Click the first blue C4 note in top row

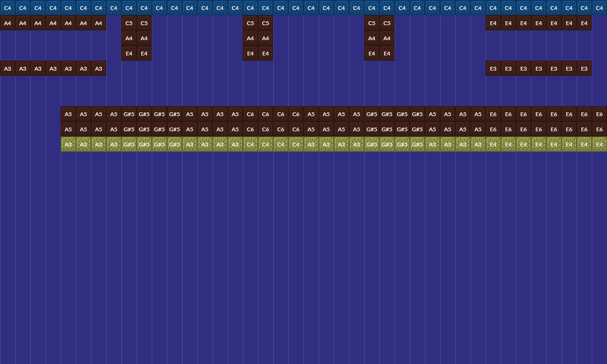click(8, 8)
